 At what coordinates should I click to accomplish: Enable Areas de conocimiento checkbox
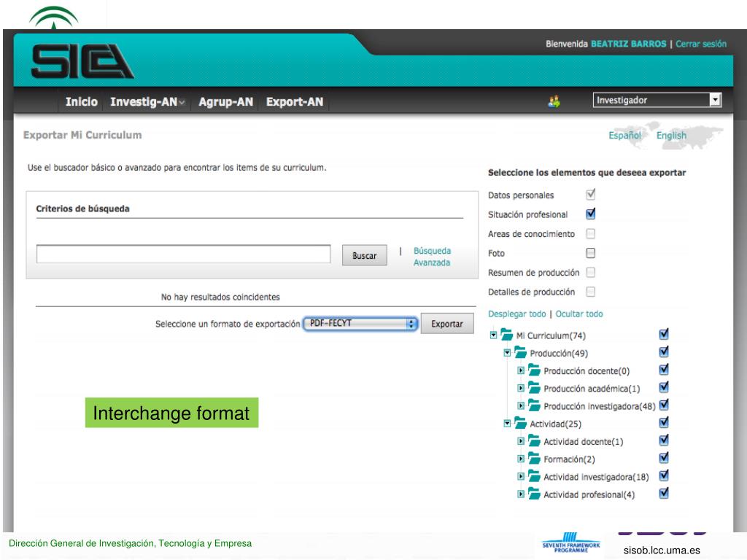click(591, 233)
